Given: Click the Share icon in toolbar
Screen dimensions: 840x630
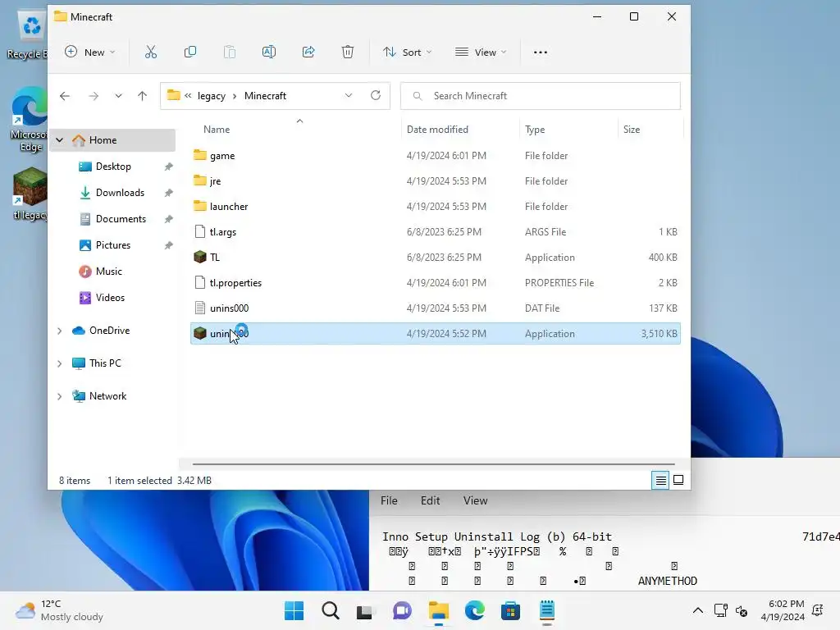Looking at the screenshot, I should coord(308,52).
